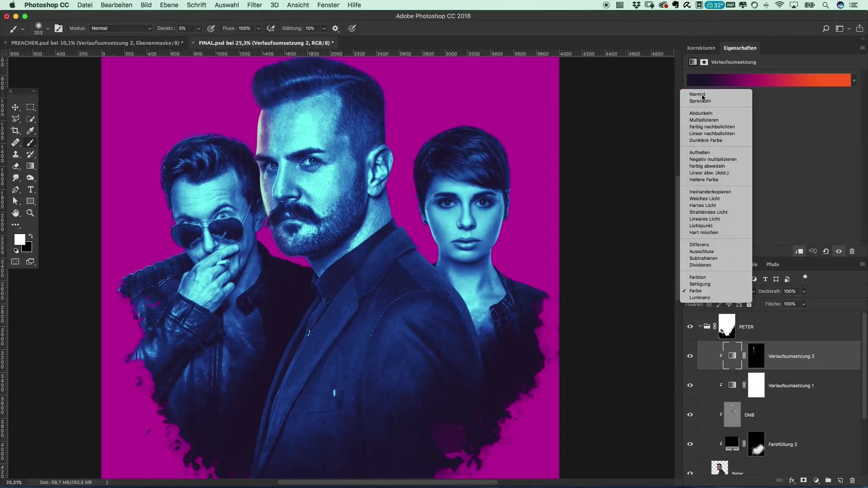
Task: Hide the DNB layer
Action: (x=690, y=415)
